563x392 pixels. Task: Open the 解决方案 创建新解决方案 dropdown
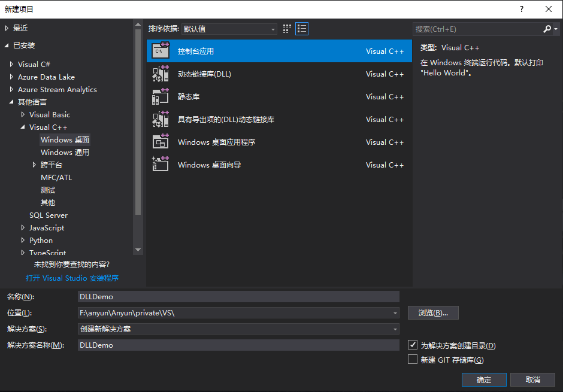click(x=238, y=329)
